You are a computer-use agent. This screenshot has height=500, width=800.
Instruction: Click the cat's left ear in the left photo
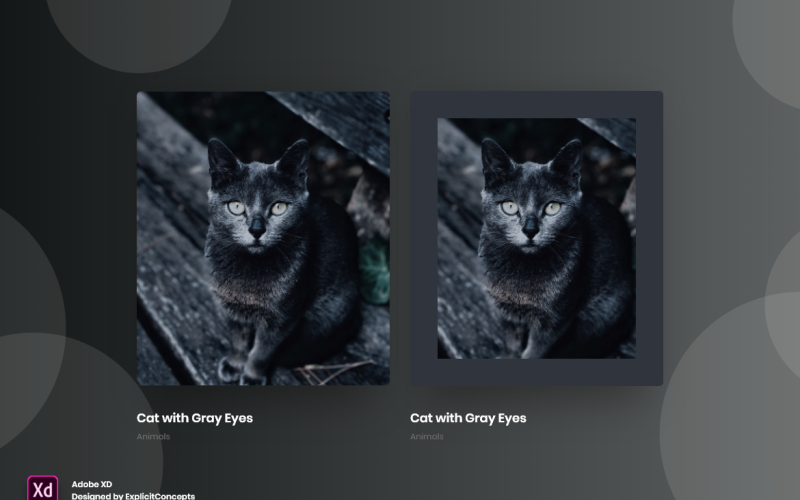click(223, 160)
